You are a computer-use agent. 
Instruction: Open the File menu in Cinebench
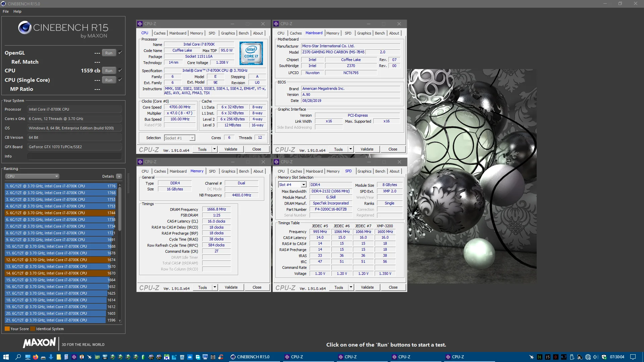6,11
